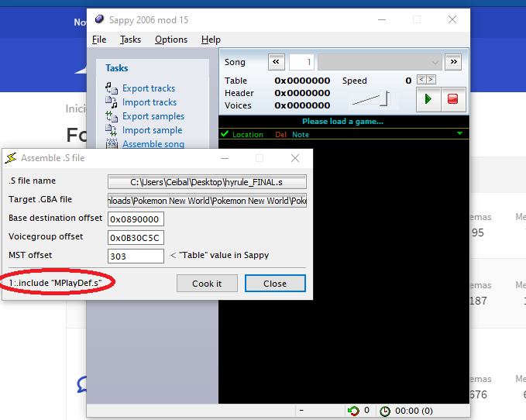Click the Export samples task icon
The width and height of the screenshot is (526, 420).
tap(112, 116)
